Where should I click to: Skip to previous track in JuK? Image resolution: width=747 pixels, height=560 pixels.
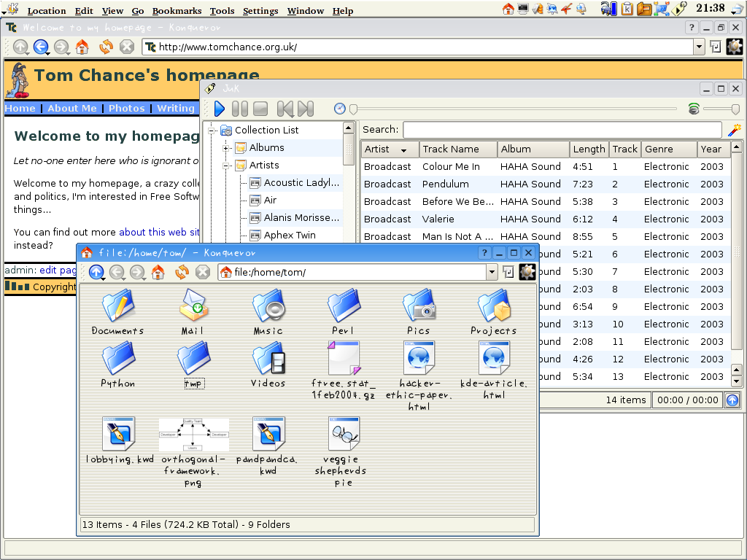[285, 109]
